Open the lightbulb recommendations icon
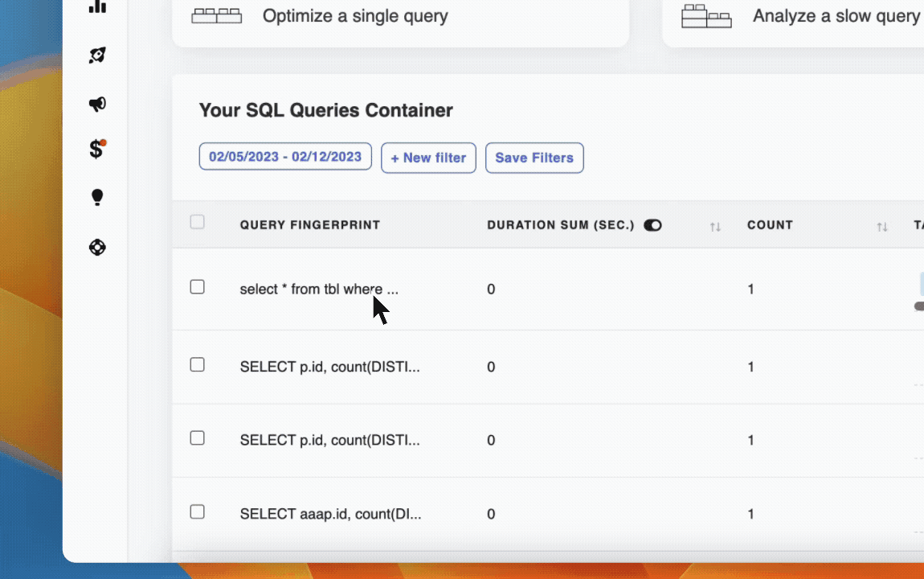The height and width of the screenshot is (579, 924). click(97, 197)
